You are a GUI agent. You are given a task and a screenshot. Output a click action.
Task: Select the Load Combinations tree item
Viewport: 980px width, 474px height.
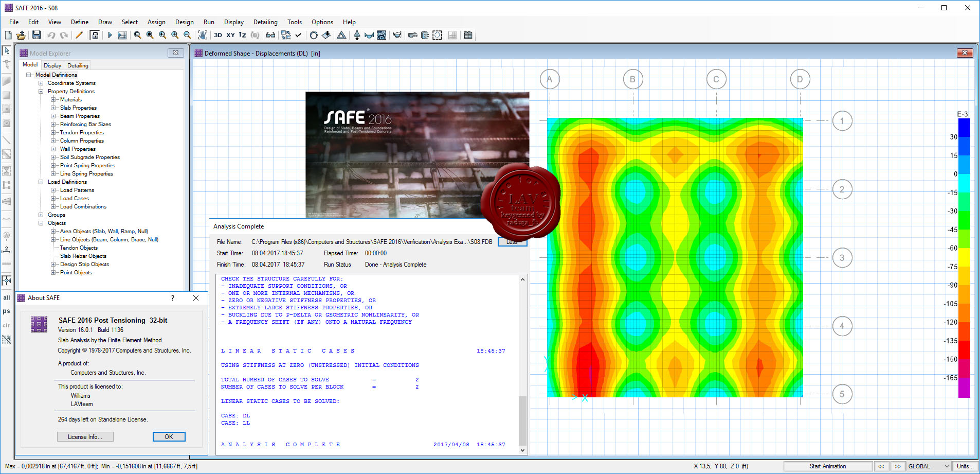(83, 206)
